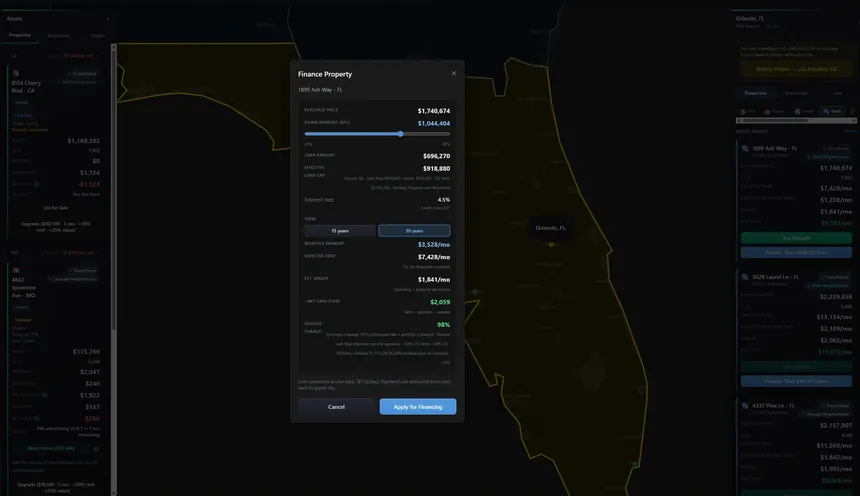Click the property filter horizontal scrollbar
The width and height of the screenshot is (860, 496).
coord(796,121)
